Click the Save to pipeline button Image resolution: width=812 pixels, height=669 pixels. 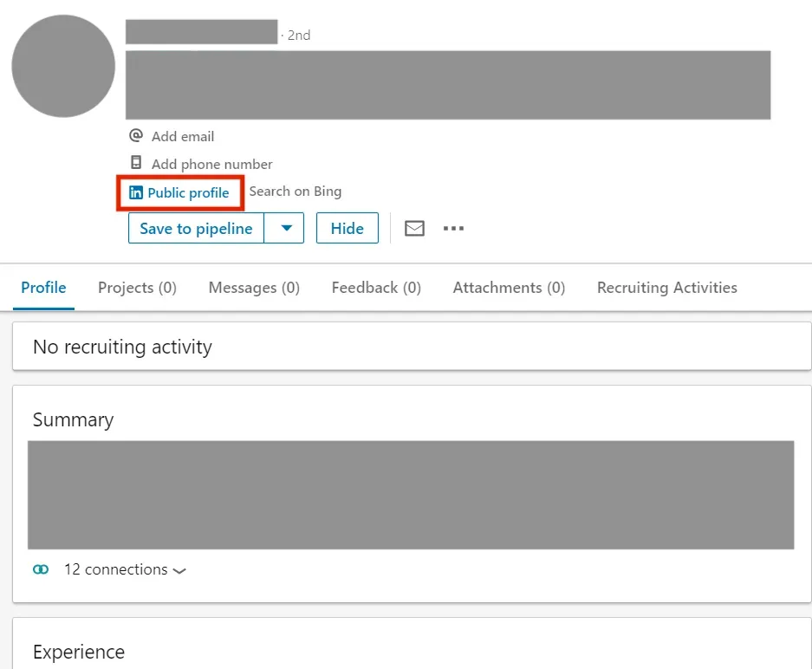[x=195, y=228]
